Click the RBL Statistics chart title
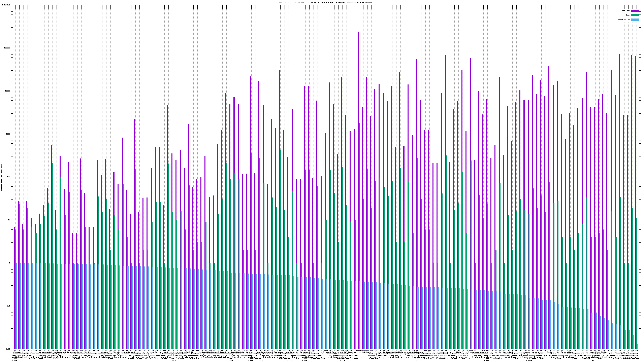 point(325,2)
